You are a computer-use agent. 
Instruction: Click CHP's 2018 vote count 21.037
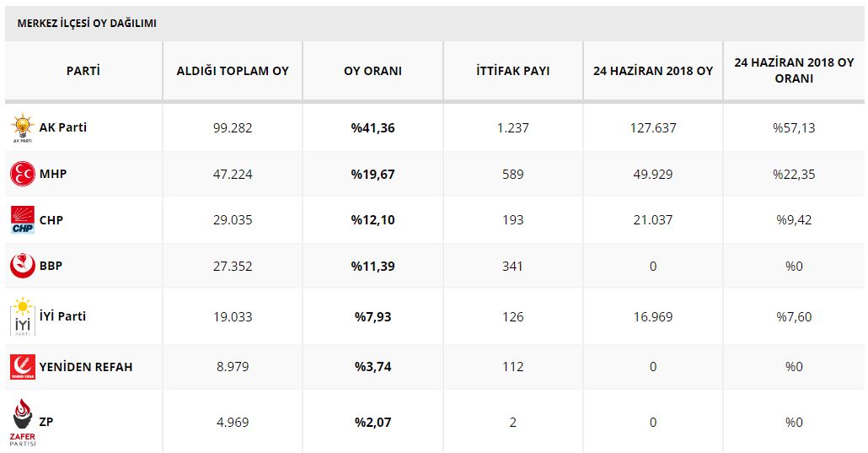653,220
